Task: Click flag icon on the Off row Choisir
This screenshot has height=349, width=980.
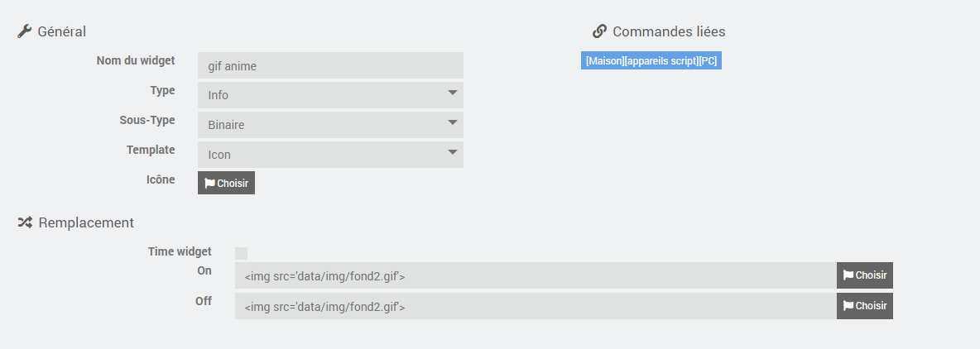Action: click(x=848, y=306)
